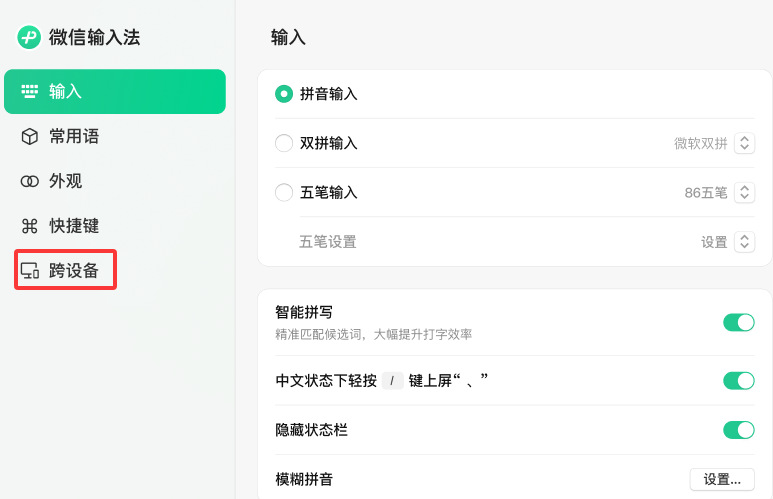Viewport: 773px width, 499px height.
Task: Open the 快捷键 settings section
Action: [74, 226]
